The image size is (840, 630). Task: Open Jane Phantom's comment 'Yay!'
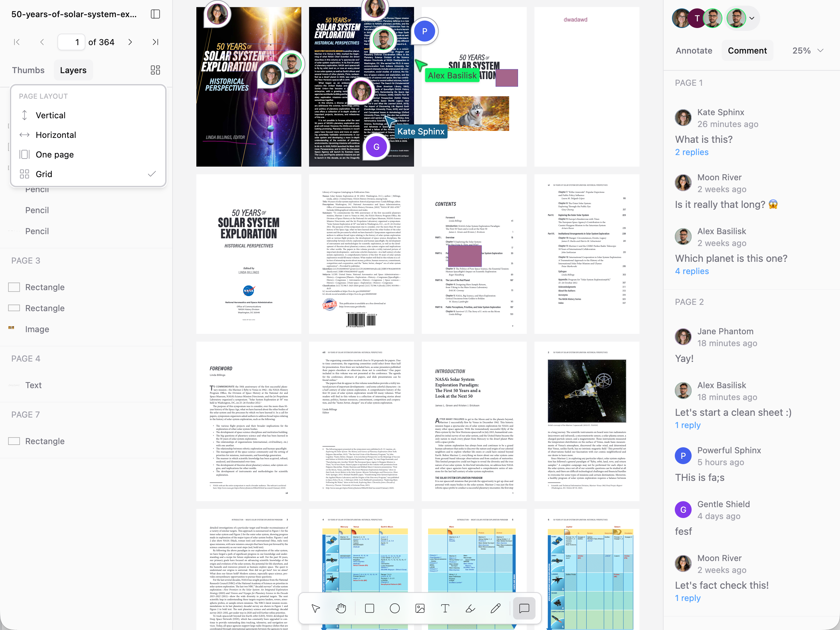(684, 358)
